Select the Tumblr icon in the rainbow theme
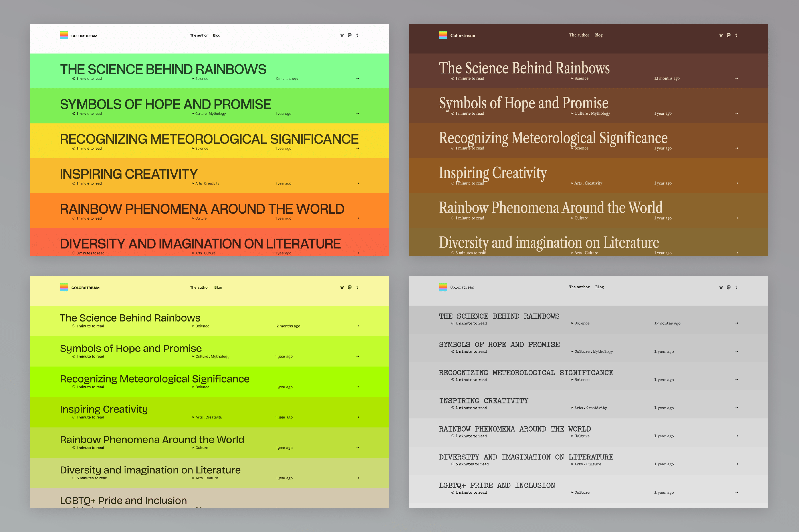 pyautogui.click(x=357, y=35)
